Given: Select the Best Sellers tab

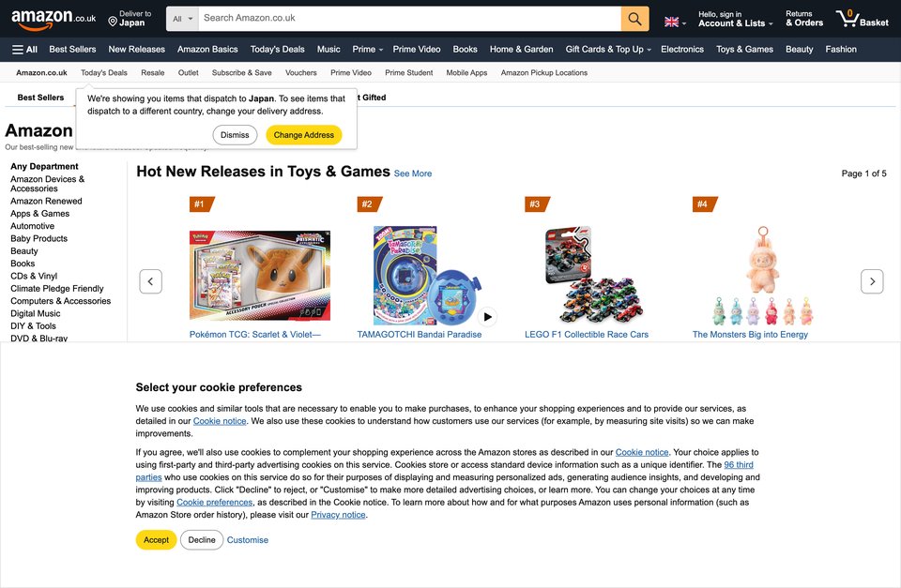Looking at the screenshot, I should [x=40, y=98].
